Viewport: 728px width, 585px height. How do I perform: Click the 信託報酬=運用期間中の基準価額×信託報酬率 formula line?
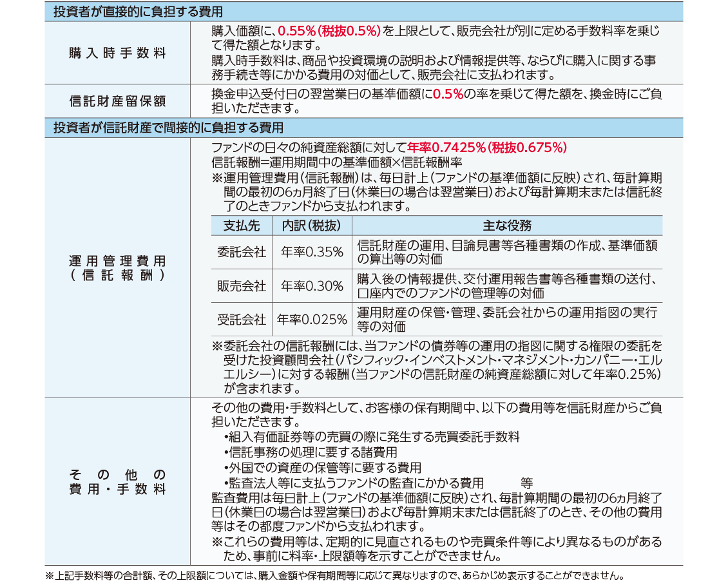pyautogui.click(x=337, y=162)
